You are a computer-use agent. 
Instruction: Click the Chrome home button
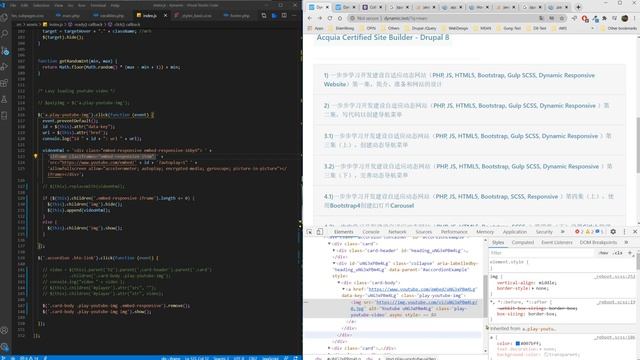click(340, 18)
